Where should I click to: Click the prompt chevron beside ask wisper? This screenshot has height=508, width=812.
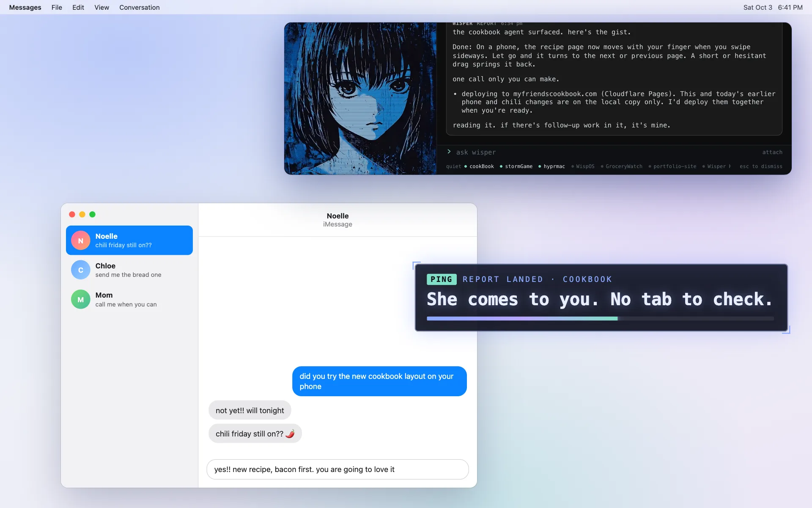click(x=449, y=152)
